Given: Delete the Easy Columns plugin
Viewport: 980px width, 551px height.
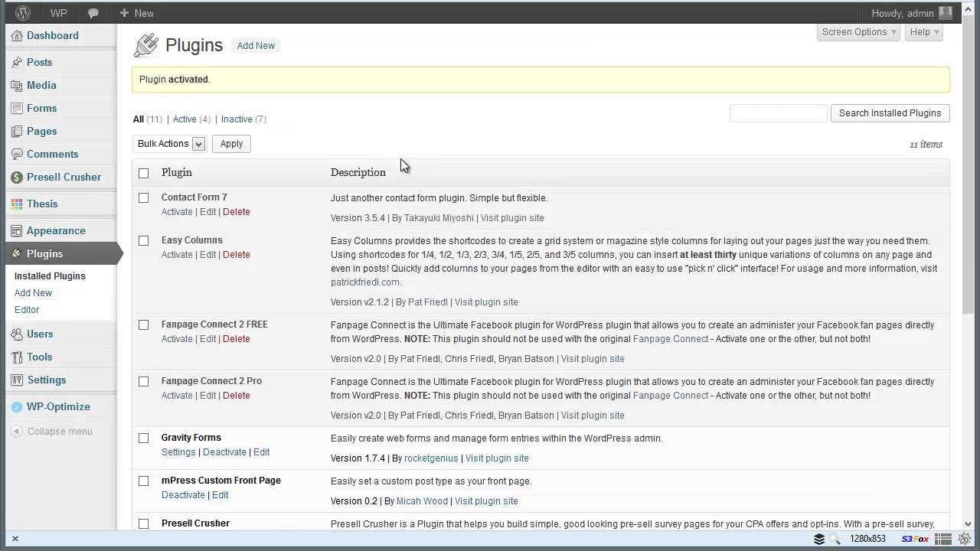Looking at the screenshot, I should (x=236, y=255).
